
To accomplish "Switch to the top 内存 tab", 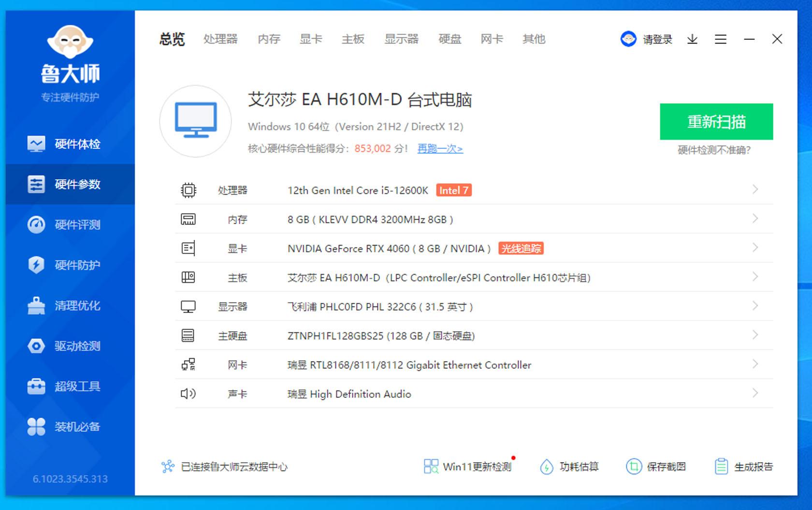I will (269, 39).
